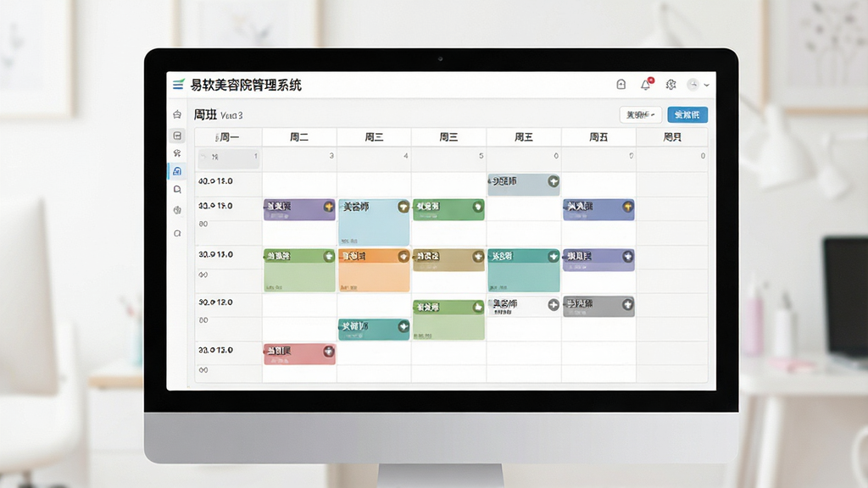This screenshot has width=868, height=488.
Task: Open the tall light green card under 周二
Action: point(299,270)
